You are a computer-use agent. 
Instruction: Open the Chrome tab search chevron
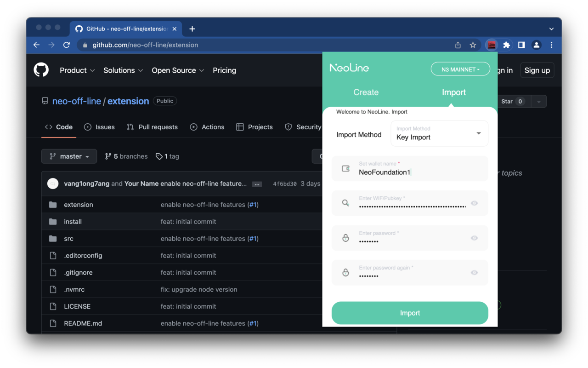pos(551,29)
